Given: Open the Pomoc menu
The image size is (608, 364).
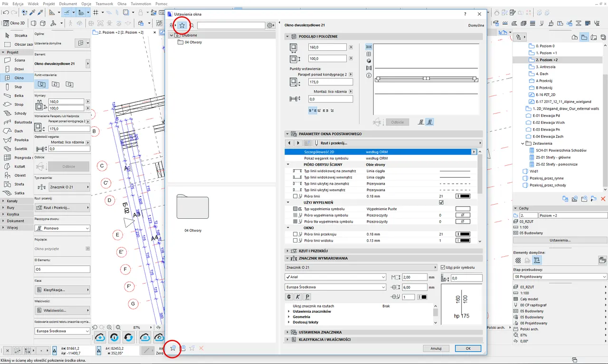Looking at the screenshot, I should pyautogui.click(x=161, y=3).
